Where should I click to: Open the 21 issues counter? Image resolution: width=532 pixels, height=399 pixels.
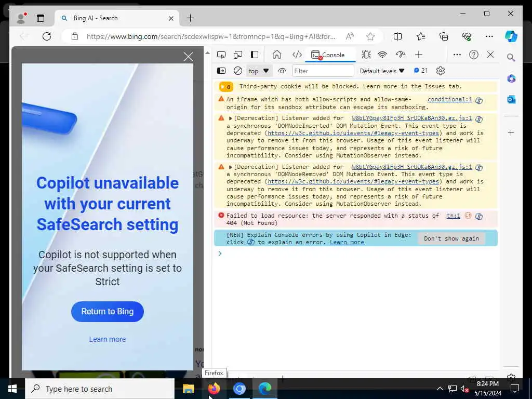(421, 71)
